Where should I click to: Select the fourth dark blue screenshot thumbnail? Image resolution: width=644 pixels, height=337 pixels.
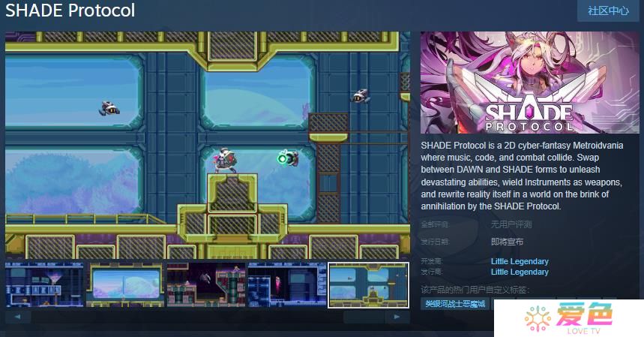pos(287,284)
